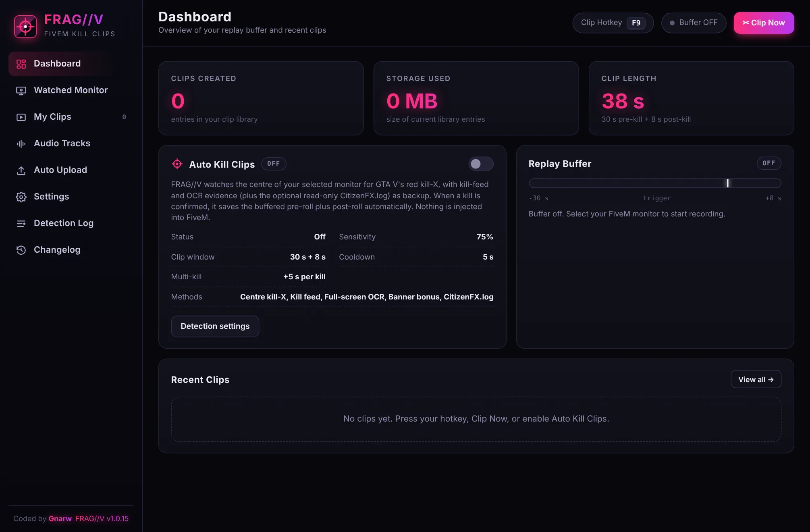Click the FRAG//V v1.0.15 version text
The width and height of the screenshot is (810, 532).
point(102,519)
